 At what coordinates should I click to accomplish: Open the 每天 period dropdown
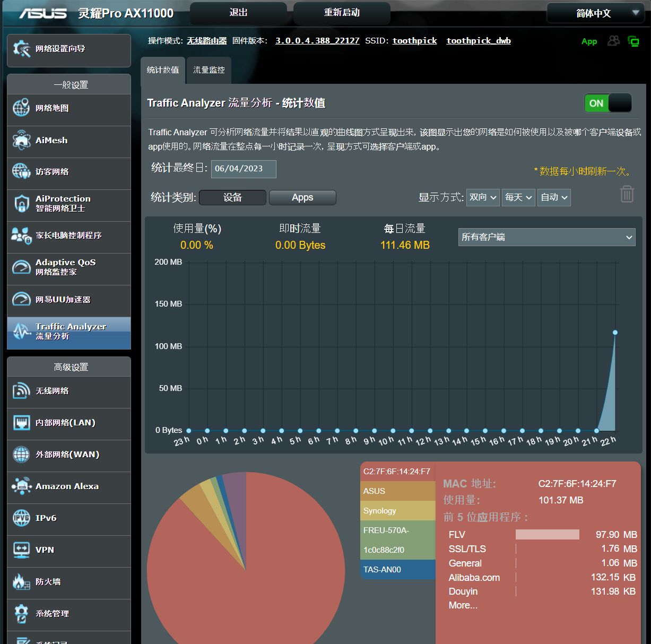[x=518, y=197]
